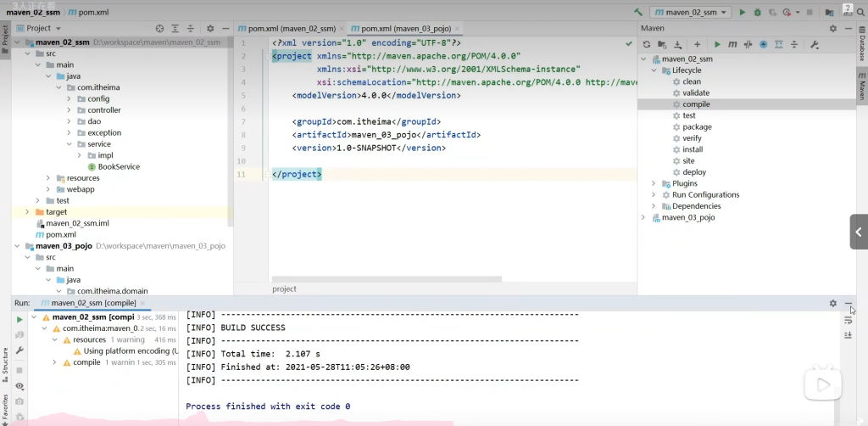Expand the maven_03_pojo Maven project node

coord(643,217)
